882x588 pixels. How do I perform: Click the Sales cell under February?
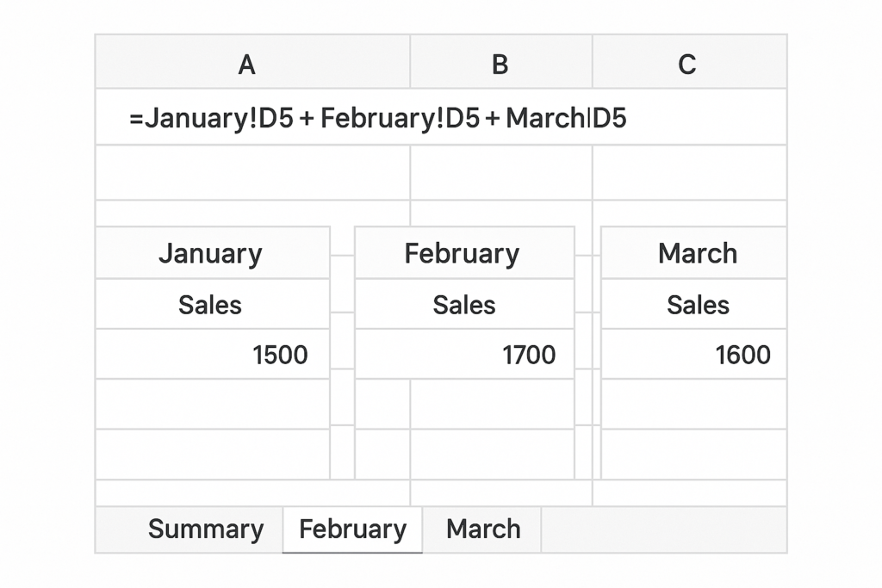[463, 305]
